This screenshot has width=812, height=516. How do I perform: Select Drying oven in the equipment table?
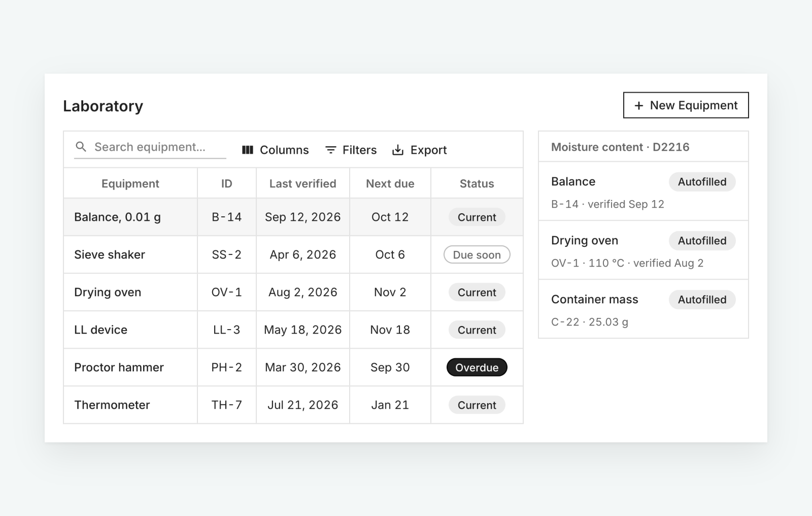[x=108, y=292]
